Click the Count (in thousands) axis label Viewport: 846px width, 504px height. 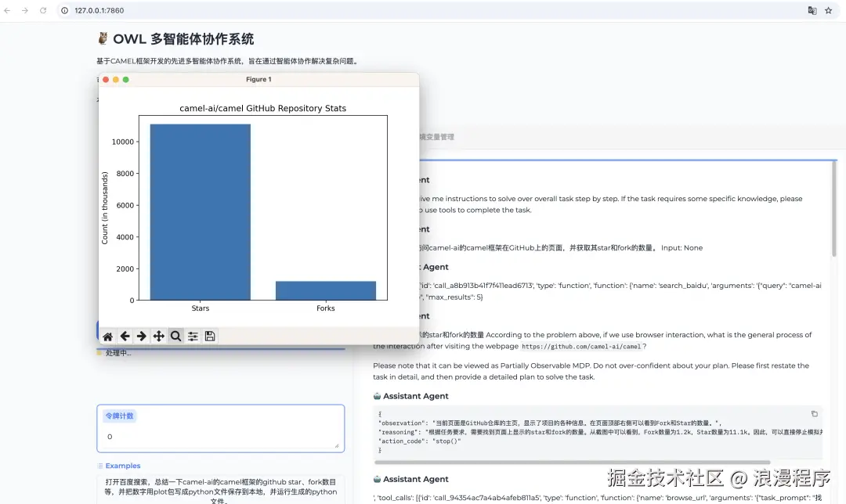[x=105, y=208]
